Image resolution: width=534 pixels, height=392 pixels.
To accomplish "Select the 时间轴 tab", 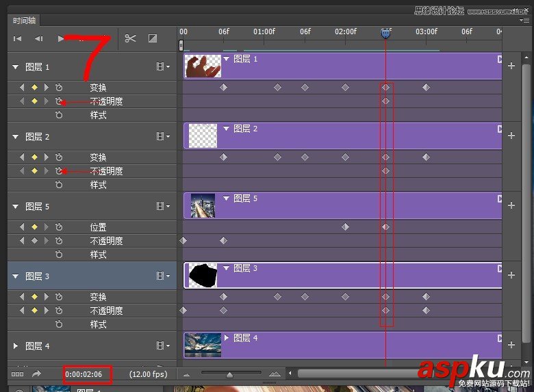I will point(24,21).
